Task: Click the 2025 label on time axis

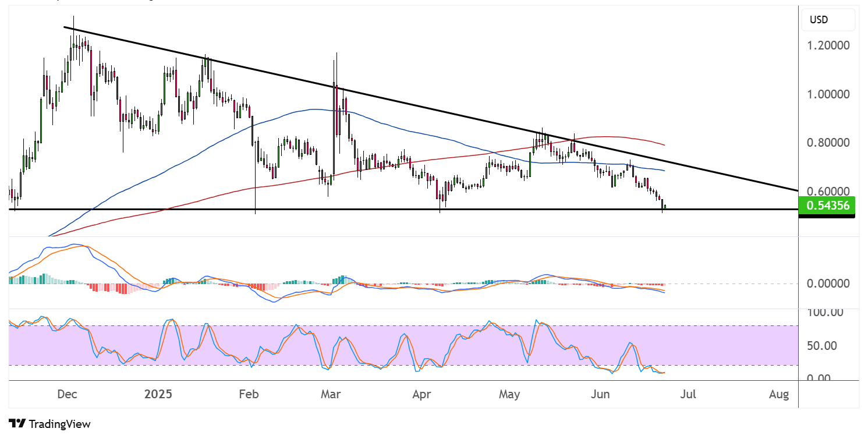Action: 158,394
